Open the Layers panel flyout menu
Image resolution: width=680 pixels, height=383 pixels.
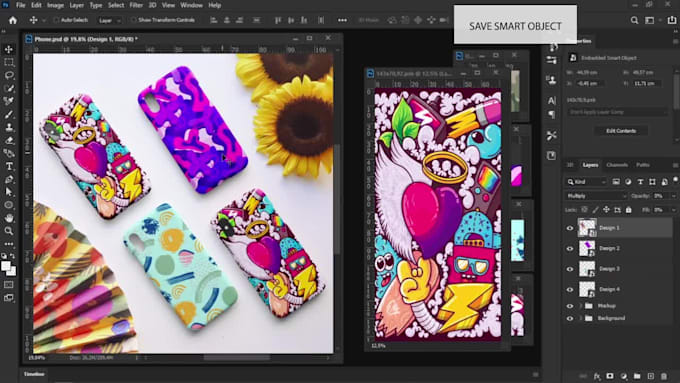[675, 165]
